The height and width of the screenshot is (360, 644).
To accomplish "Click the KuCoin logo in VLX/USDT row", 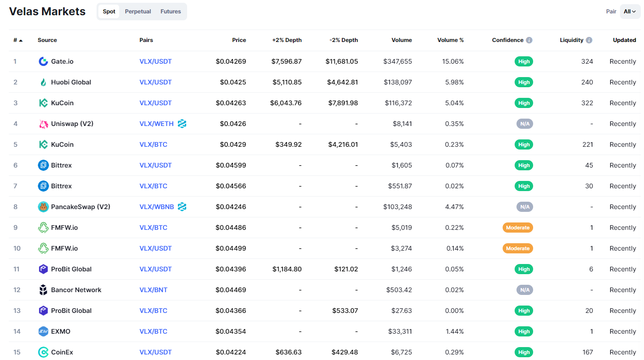I will point(43,103).
